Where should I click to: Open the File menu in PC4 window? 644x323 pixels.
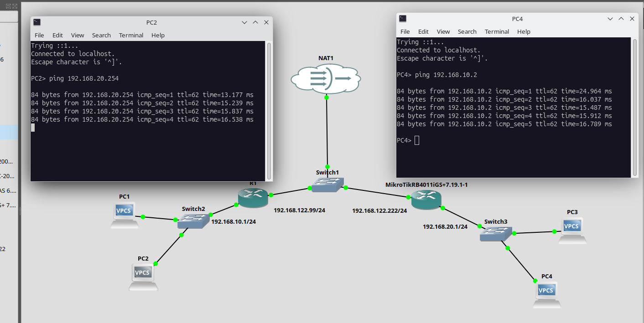click(405, 31)
